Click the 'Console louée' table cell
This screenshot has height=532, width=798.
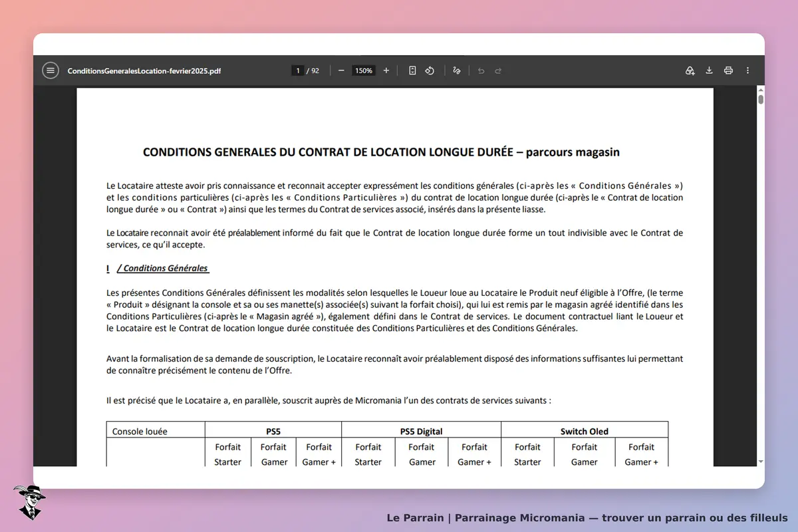click(x=156, y=430)
